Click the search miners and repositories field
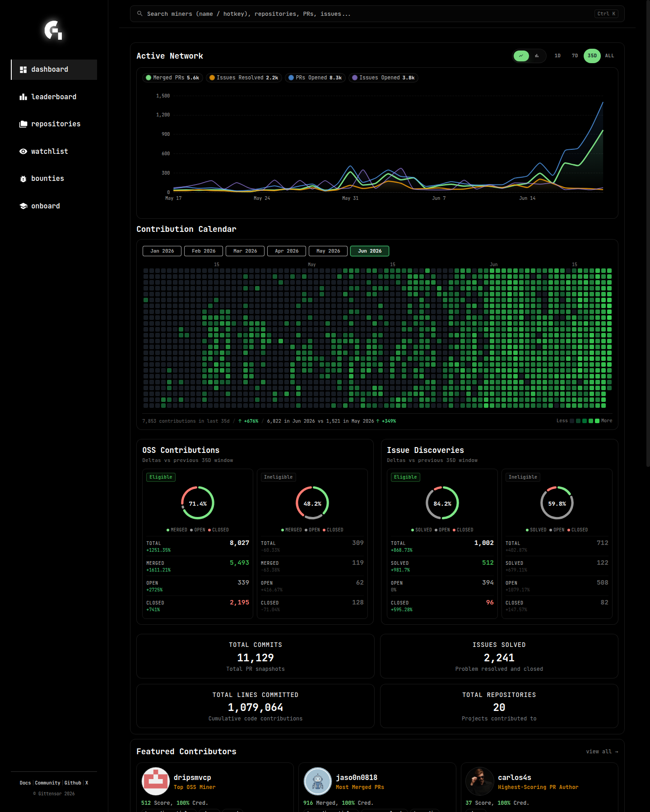 click(x=377, y=14)
